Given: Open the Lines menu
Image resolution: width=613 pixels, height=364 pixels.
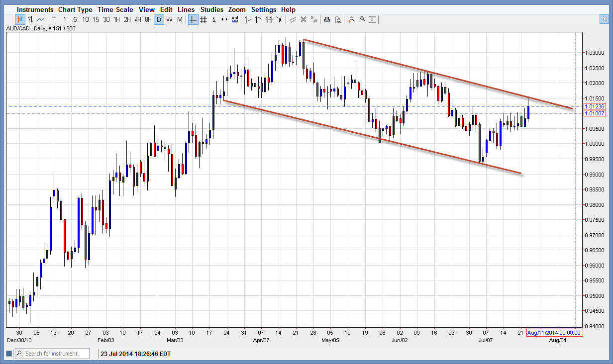Looking at the screenshot, I should (186, 9).
